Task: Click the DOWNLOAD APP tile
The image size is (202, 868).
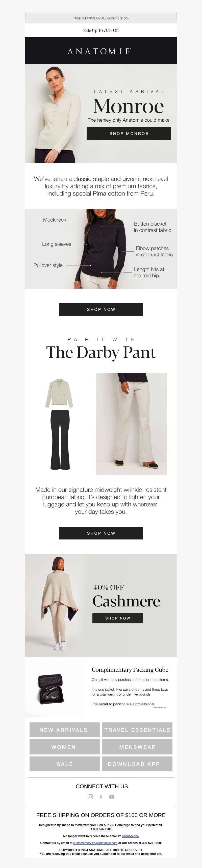Action: click(137, 764)
